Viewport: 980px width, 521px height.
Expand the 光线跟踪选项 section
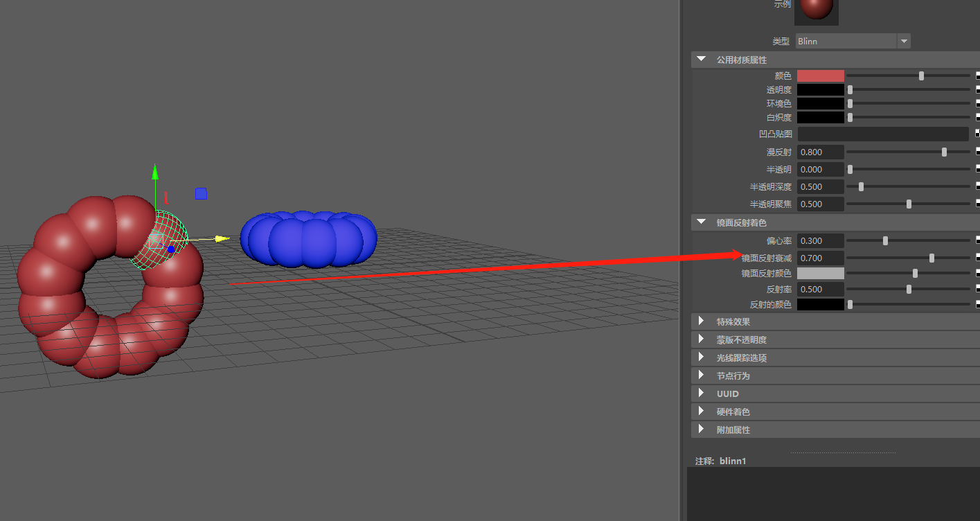[x=701, y=357]
